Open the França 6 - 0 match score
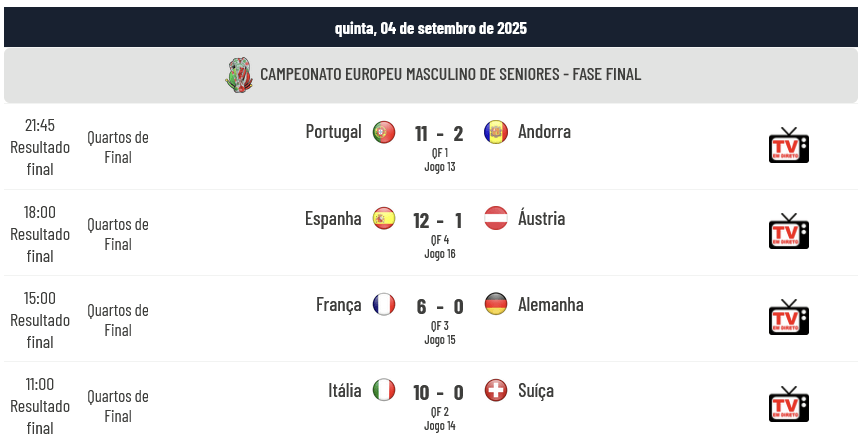The image size is (863, 445). click(440, 306)
